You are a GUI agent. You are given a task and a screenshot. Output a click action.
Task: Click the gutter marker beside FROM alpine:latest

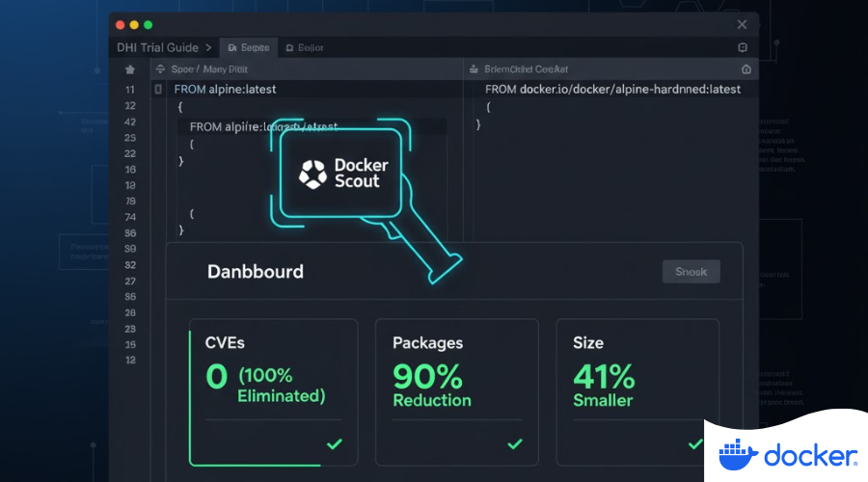tap(159, 89)
